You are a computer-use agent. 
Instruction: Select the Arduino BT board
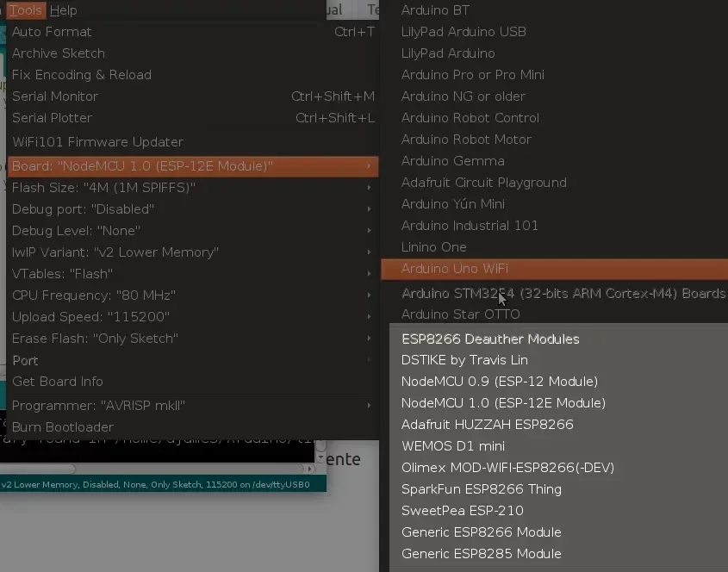tap(554, 10)
